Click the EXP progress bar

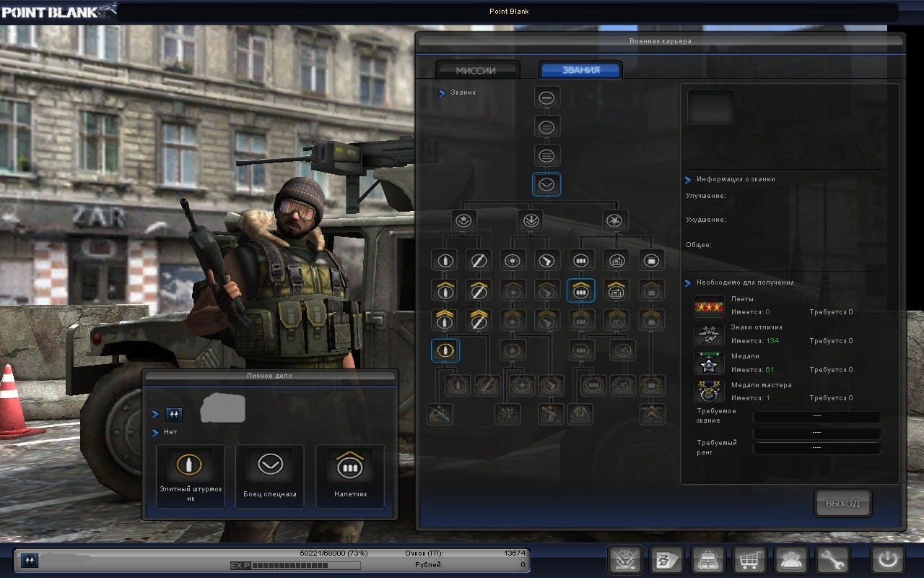(x=297, y=565)
